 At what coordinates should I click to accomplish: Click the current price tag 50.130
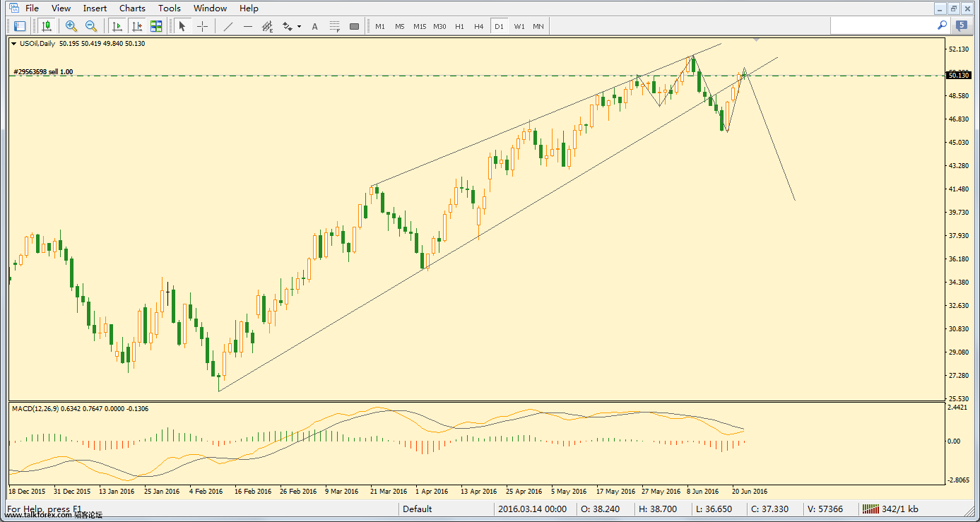pyautogui.click(x=959, y=75)
